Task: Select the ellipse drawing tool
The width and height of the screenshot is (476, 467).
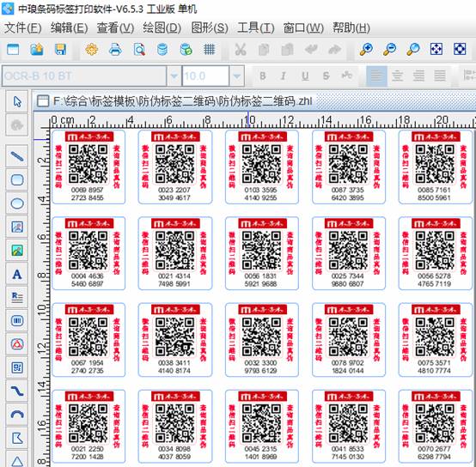Action: pyautogui.click(x=17, y=203)
